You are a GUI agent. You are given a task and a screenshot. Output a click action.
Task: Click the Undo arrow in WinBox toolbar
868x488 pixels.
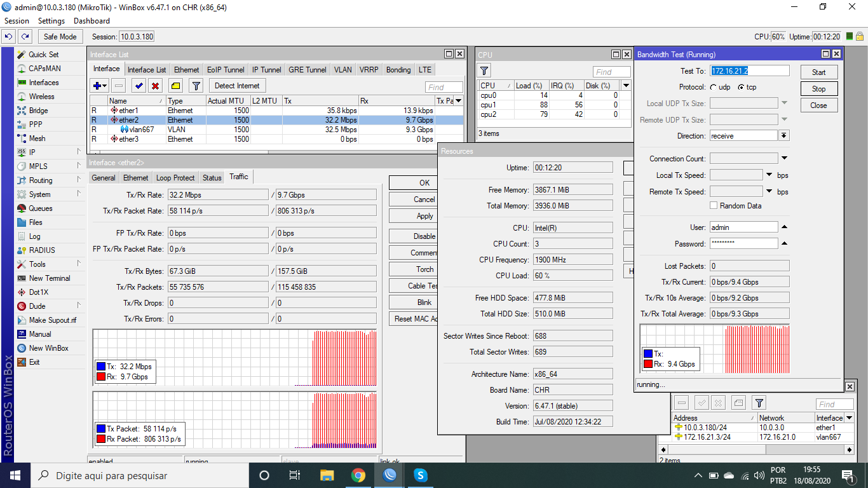pyautogui.click(x=8, y=36)
